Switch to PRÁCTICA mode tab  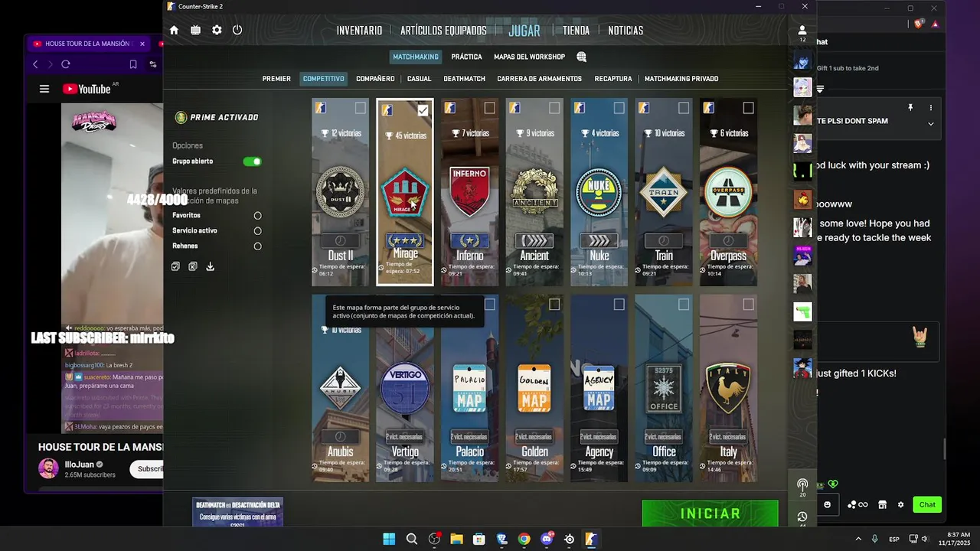click(x=466, y=57)
